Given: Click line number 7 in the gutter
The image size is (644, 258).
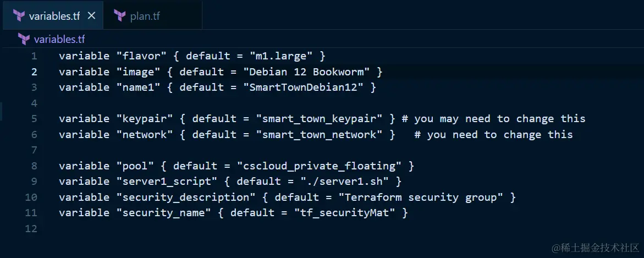Looking at the screenshot, I should coord(34,150).
